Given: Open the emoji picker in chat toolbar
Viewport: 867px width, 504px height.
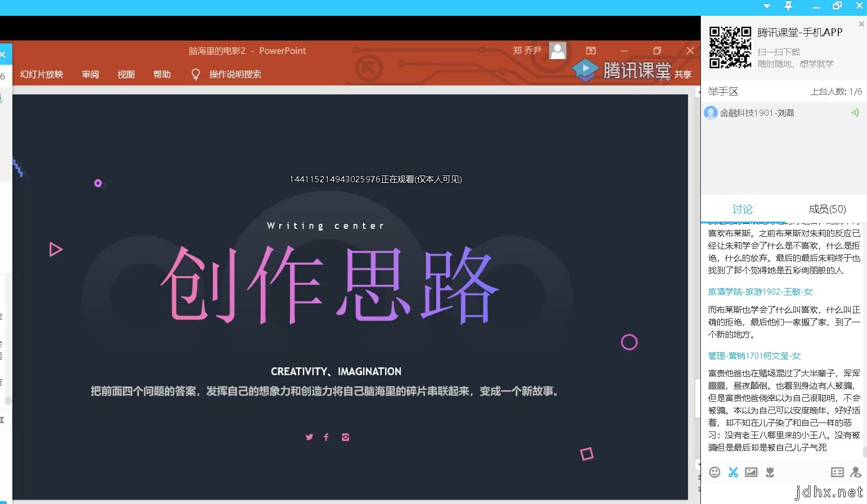Looking at the screenshot, I should click(x=714, y=472).
